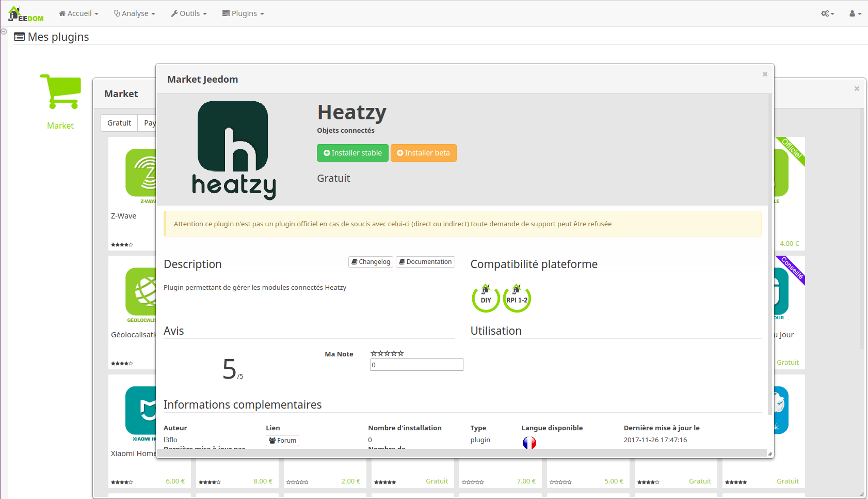Open the Heatzy Changelog
The width and height of the screenshot is (868, 499).
click(371, 262)
